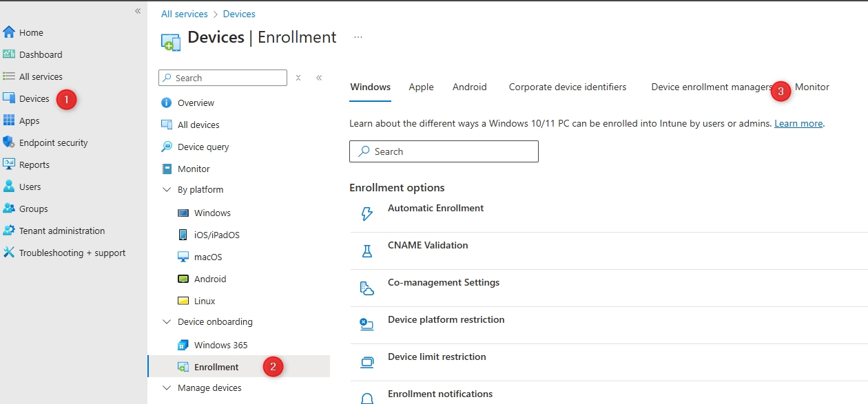Click the Monitor notebook icon in submenu
Viewport: 868px width, 404px height.
(166, 169)
